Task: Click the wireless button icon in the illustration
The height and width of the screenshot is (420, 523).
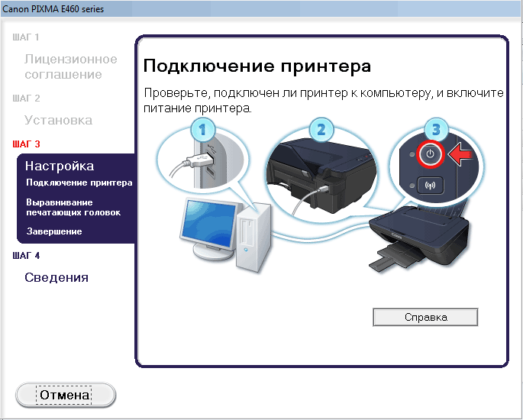Action: 431,185
